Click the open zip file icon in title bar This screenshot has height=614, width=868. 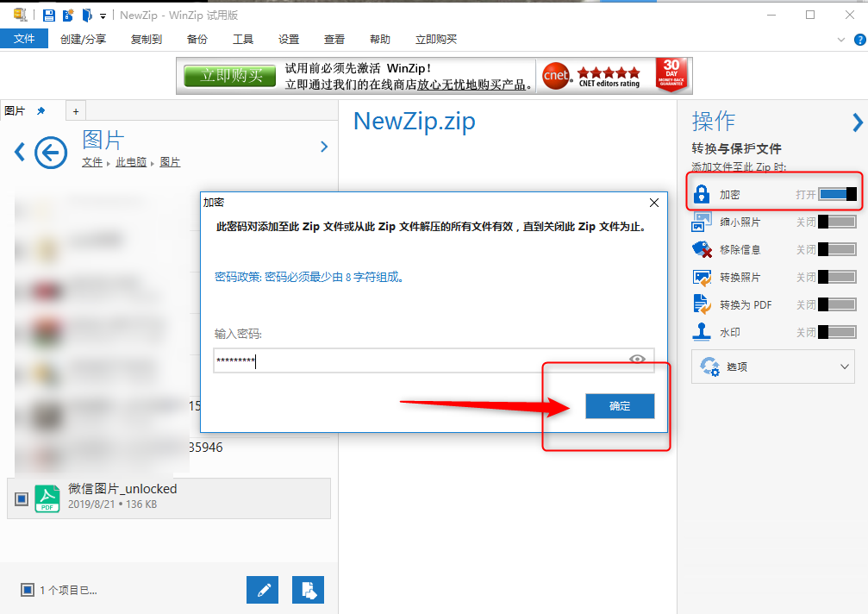pos(87,15)
